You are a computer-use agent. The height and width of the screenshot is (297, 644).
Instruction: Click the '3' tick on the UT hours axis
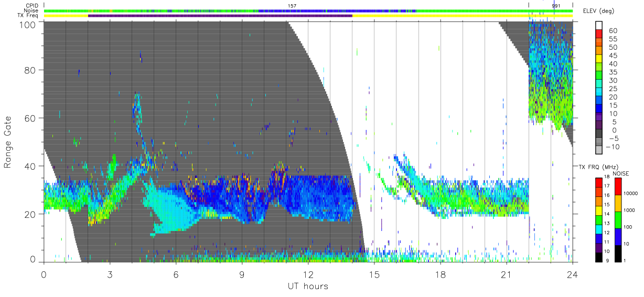(x=110, y=274)
